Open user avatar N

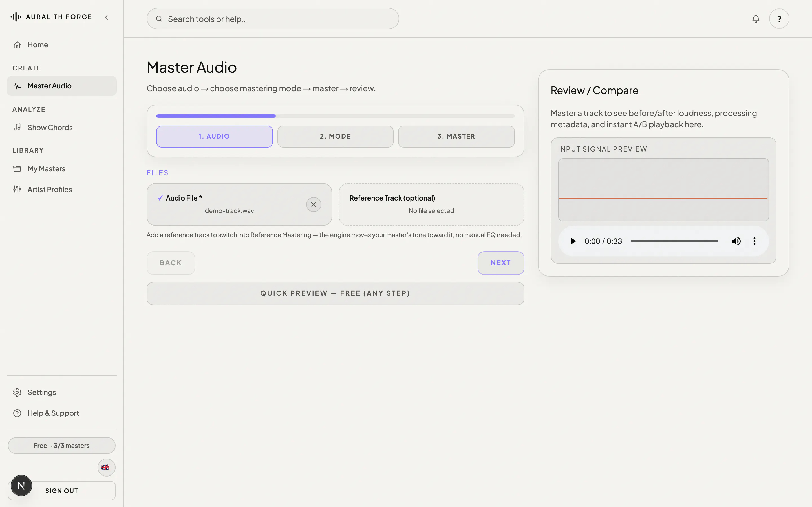point(21,486)
